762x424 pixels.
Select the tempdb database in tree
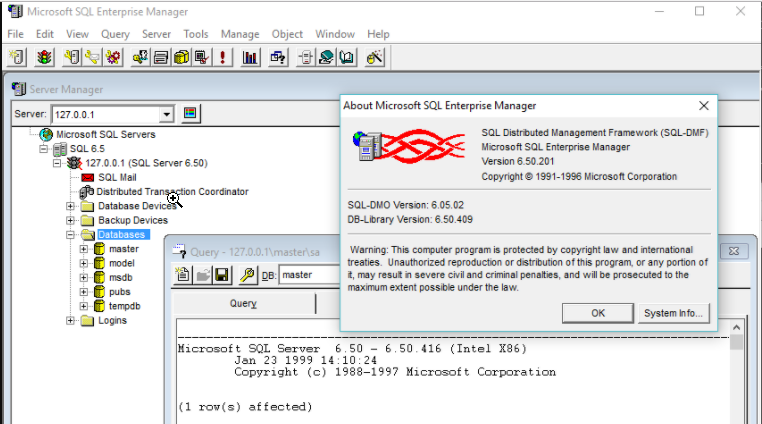point(124,306)
